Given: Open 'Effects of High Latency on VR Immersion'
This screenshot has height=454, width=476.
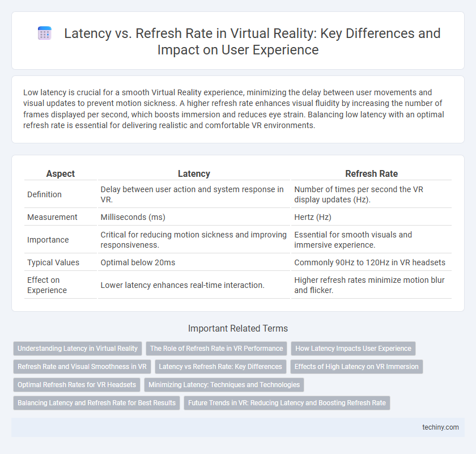Looking at the screenshot, I should (356, 367).
